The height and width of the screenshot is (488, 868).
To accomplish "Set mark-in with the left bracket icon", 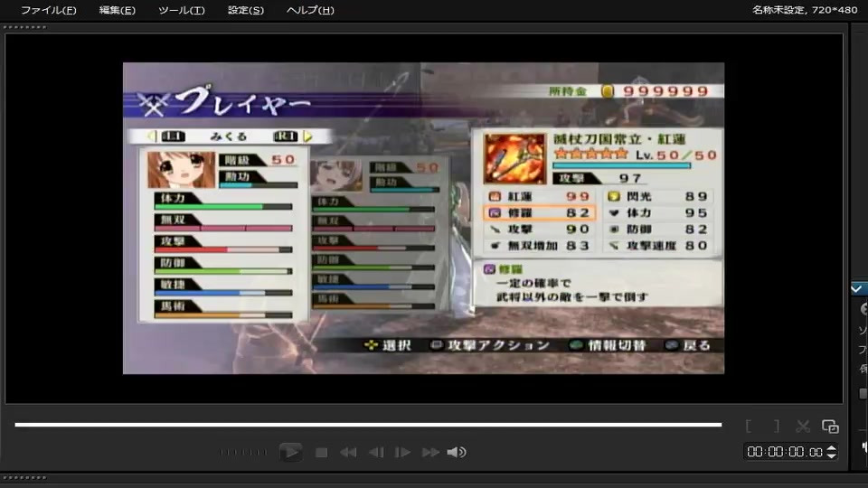I will tap(749, 426).
